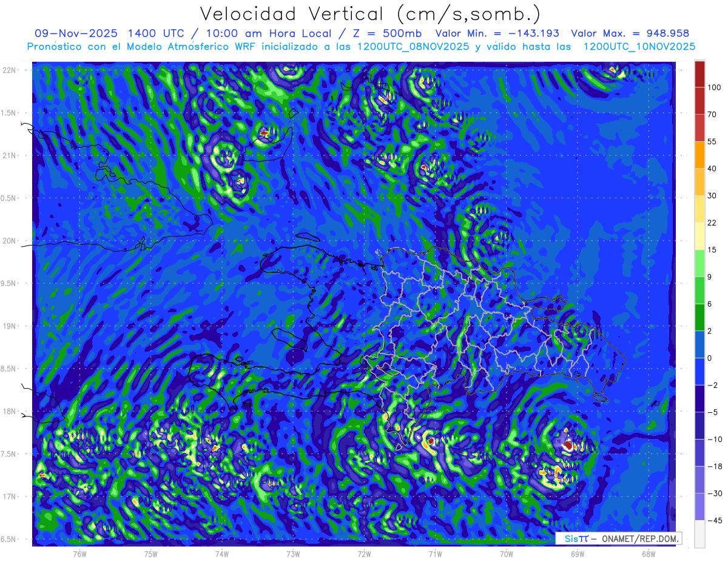
Task: Pick the dark green swatch between 2 and 6
Action: tap(700, 317)
